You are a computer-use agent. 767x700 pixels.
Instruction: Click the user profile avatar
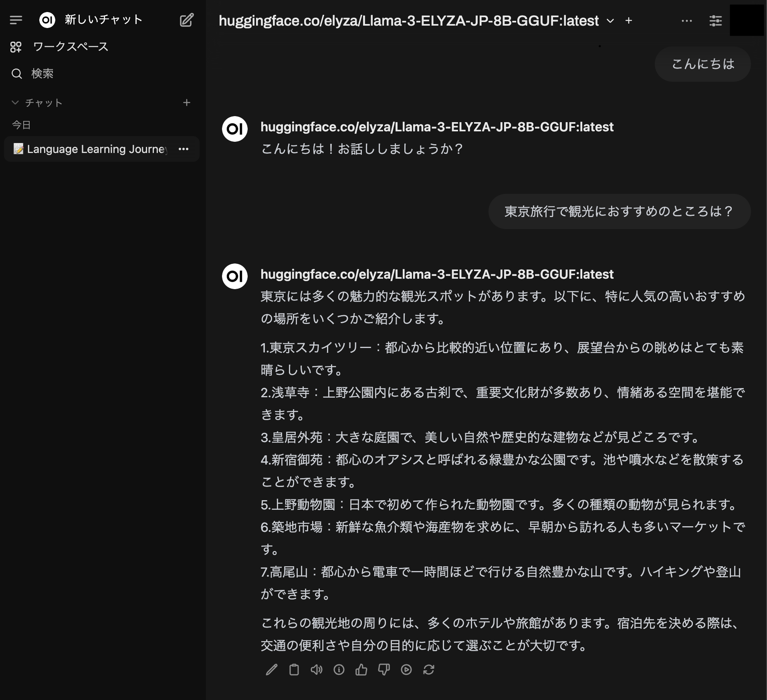(x=747, y=20)
